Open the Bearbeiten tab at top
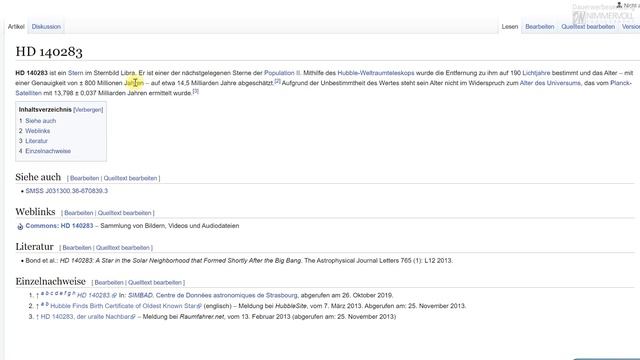Image resolution: width=640 pixels, height=360 pixels. (x=540, y=27)
